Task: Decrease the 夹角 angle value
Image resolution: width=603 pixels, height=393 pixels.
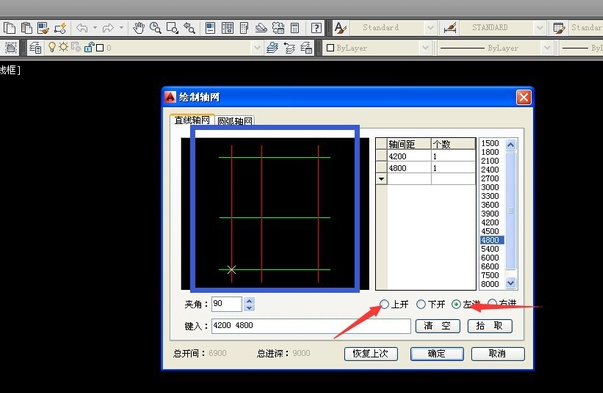Action: pos(249,308)
